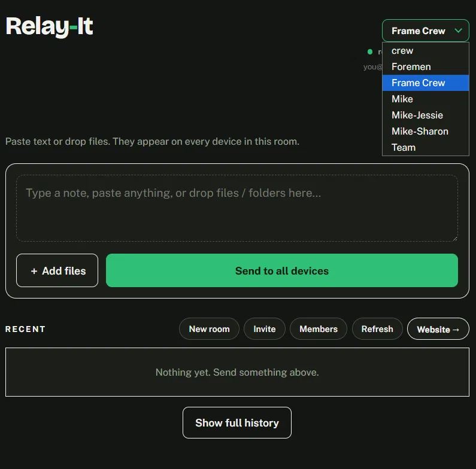Click the text area resize handle
The image size is (476, 469).
[x=454, y=239]
